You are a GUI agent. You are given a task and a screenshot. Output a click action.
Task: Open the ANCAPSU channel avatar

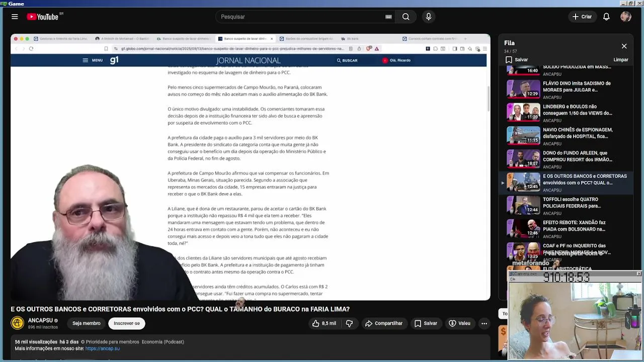coord(18,323)
